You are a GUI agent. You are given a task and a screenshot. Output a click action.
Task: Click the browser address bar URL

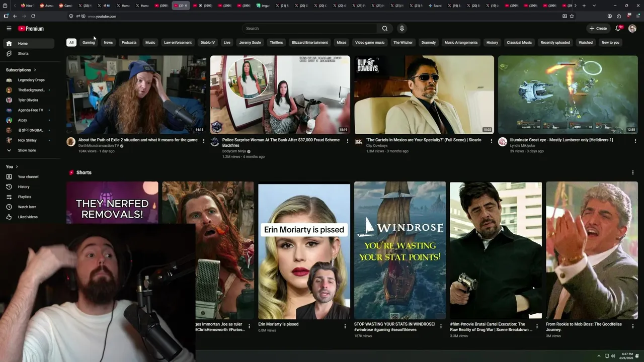(102, 16)
